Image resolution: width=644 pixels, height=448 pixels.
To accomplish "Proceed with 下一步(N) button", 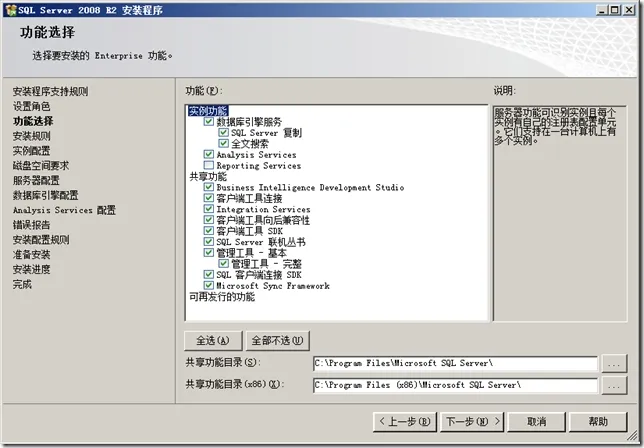I will click(472, 422).
